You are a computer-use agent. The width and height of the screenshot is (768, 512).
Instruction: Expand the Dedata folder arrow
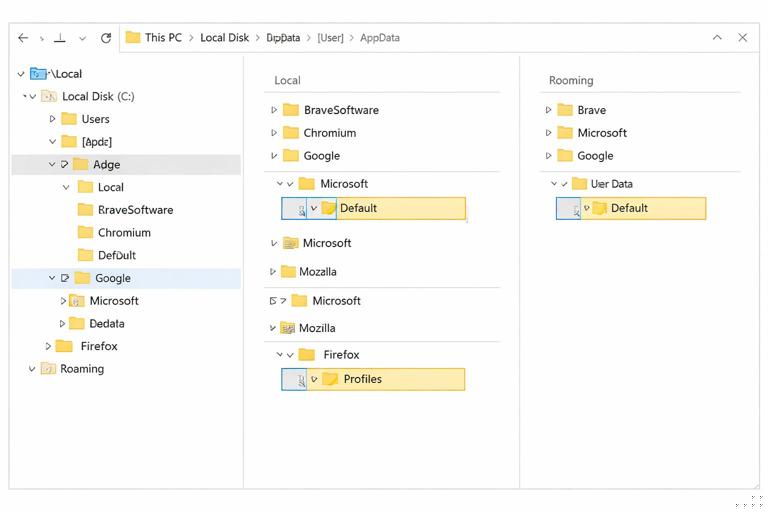coord(62,323)
